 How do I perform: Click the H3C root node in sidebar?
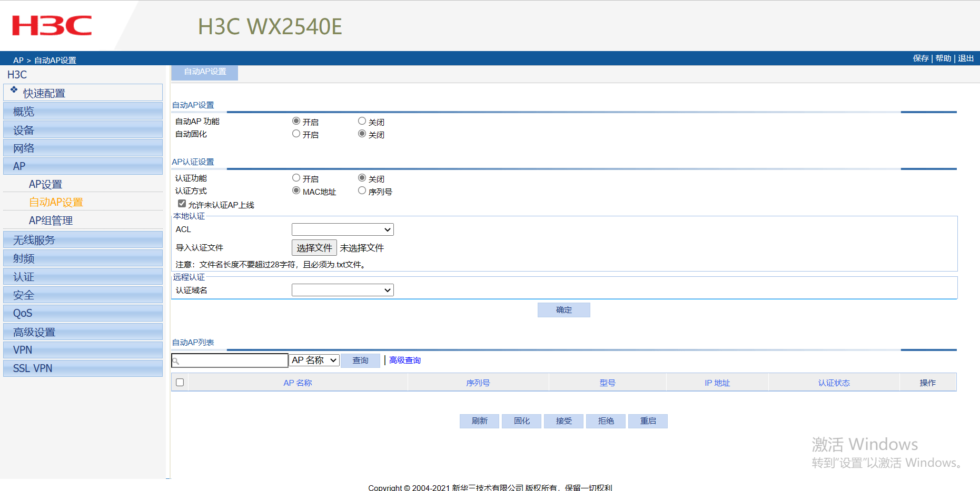17,75
